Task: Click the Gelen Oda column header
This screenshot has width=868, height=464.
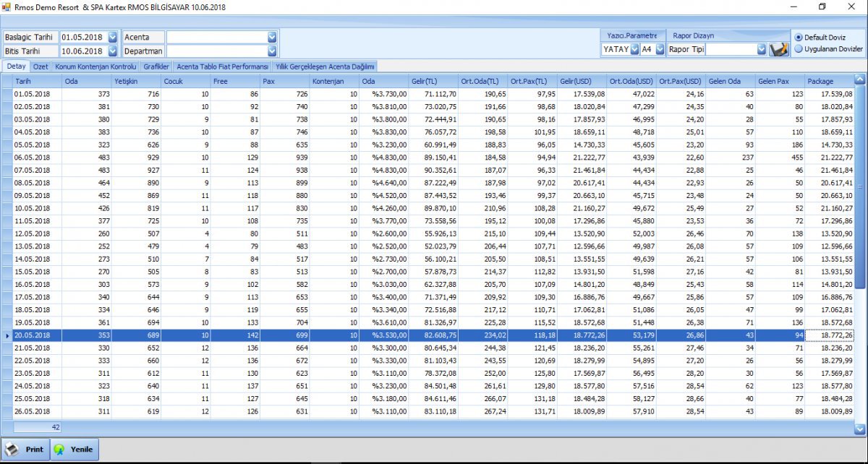Action: click(731, 81)
